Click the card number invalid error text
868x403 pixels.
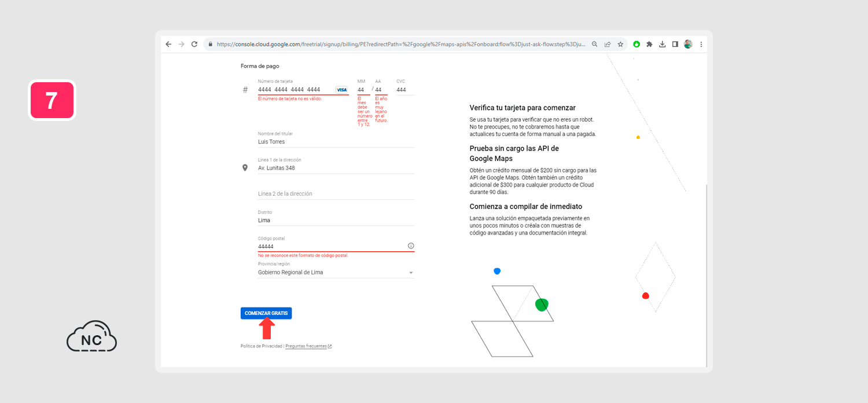click(x=290, y=98)
